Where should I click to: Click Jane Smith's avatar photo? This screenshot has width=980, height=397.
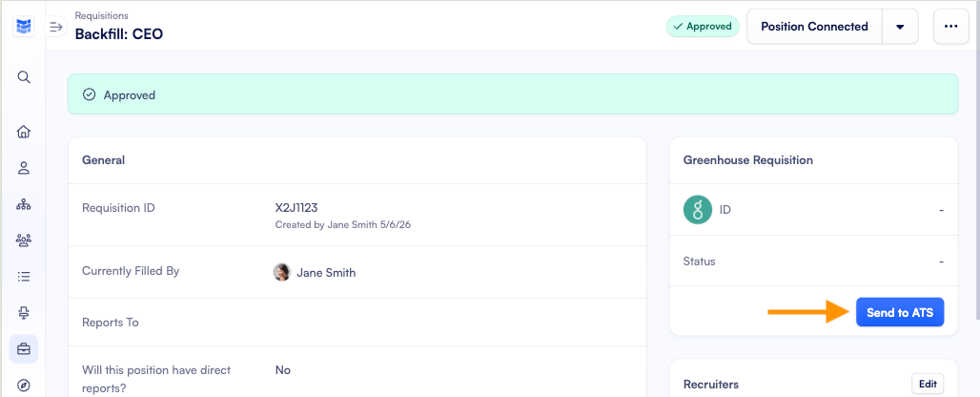click(282, 273)
